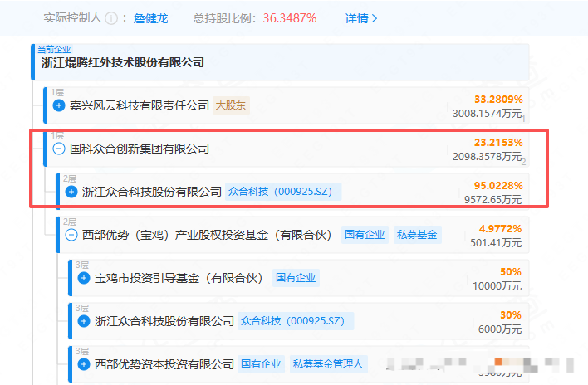Select company name 浙江焜腾红外技术股份有限公司
This screenshot has width=588, height=385.
[x=123, y=62]
